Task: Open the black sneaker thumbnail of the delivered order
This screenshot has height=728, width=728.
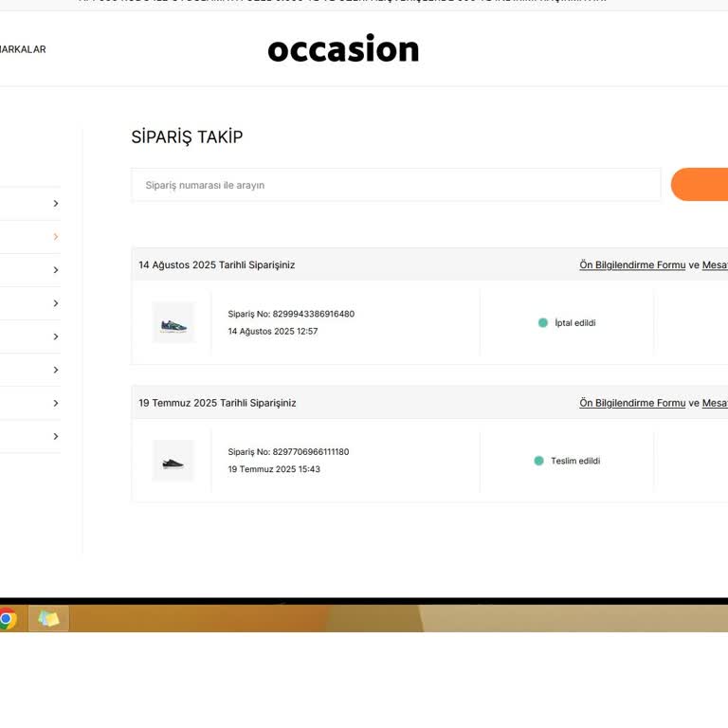Action: point(173,461)
